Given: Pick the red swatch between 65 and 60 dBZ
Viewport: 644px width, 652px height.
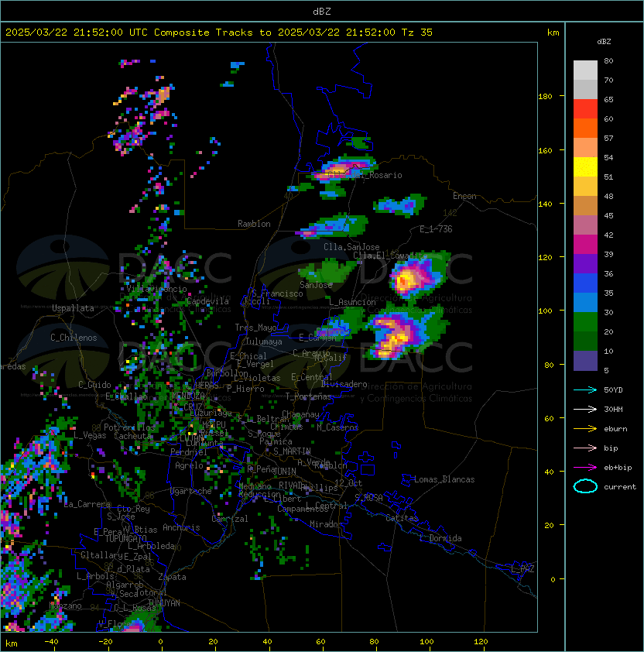Looking at the screenshot, I should click(585, 109).
